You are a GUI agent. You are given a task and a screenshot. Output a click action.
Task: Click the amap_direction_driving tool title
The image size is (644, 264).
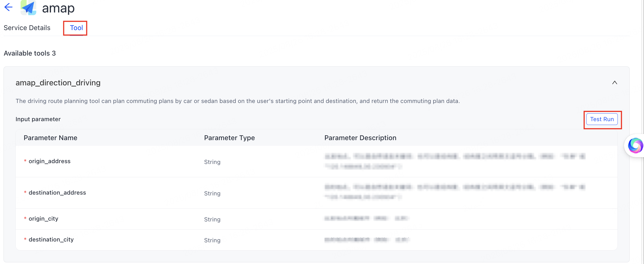[58, 83]
